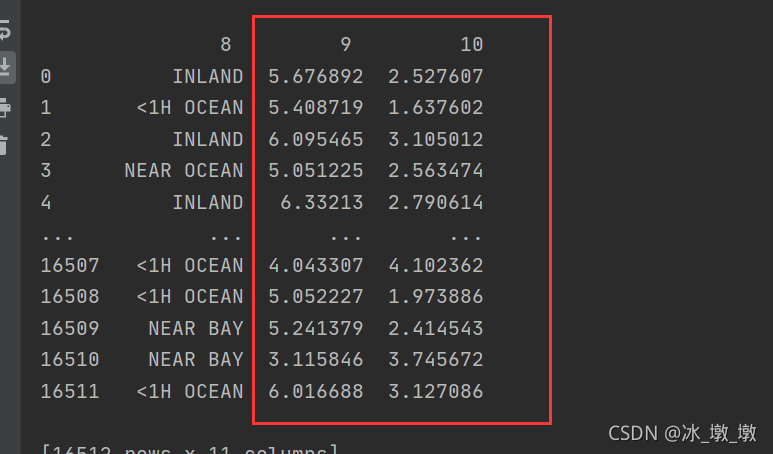This screenshot has height=454, width=773.
Task: Click value 1.973886
Action: tap(436, 297)
